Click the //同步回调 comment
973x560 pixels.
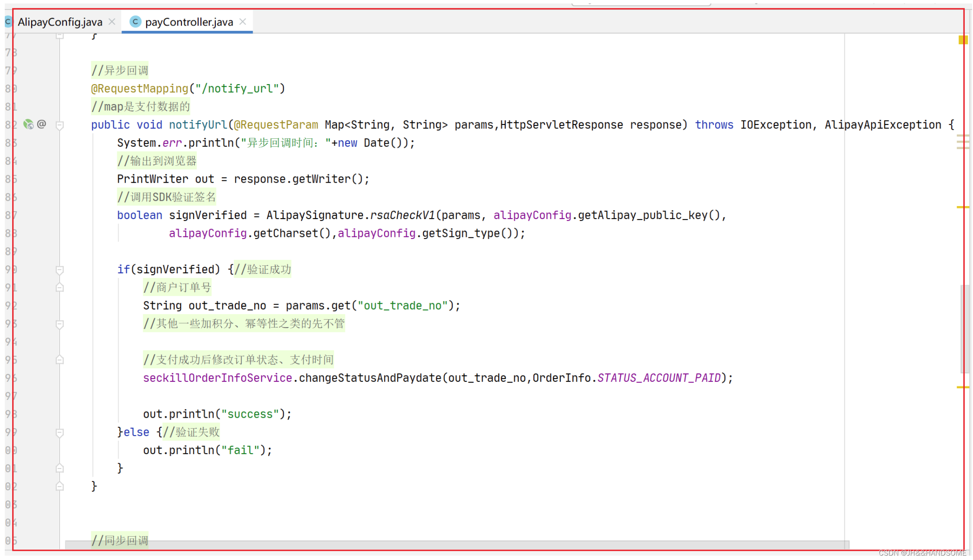(x=120, y=540)
